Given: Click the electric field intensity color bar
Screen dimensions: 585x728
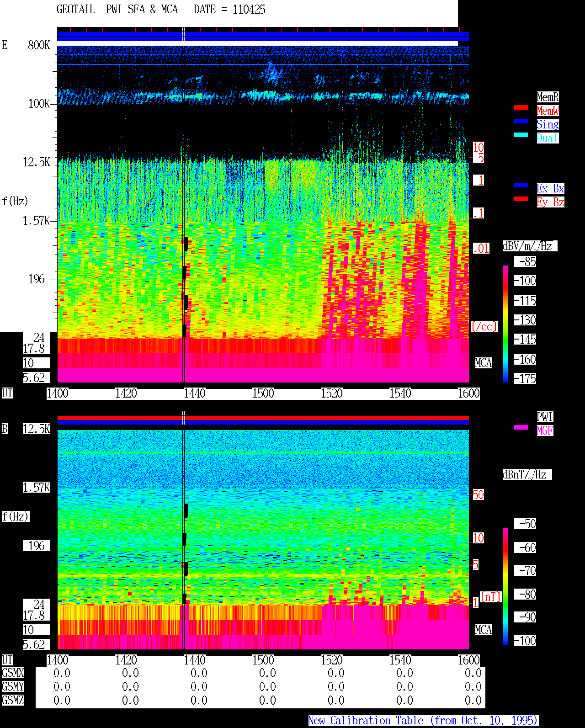Looking at the screenshot, I should pos(505,324).
